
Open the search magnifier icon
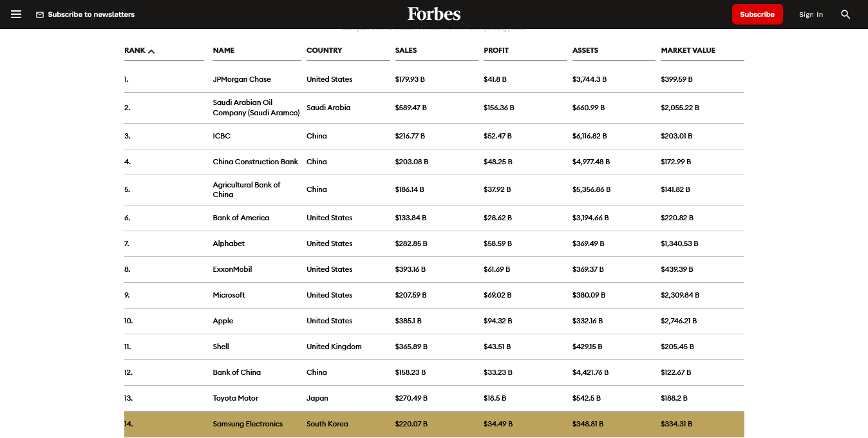(x=845, y=14)
